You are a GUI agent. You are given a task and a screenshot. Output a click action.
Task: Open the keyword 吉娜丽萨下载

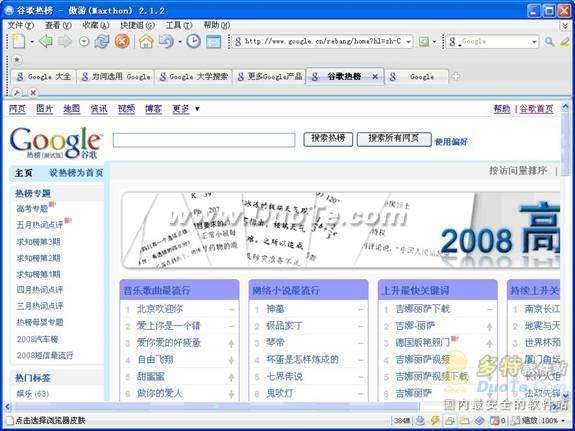click(422, 309)
